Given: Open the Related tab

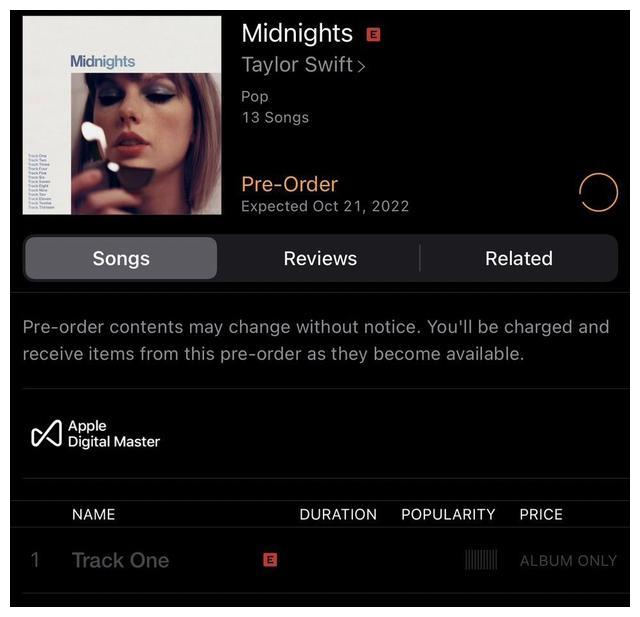Looking at the screenshot, I should (519, 258).
